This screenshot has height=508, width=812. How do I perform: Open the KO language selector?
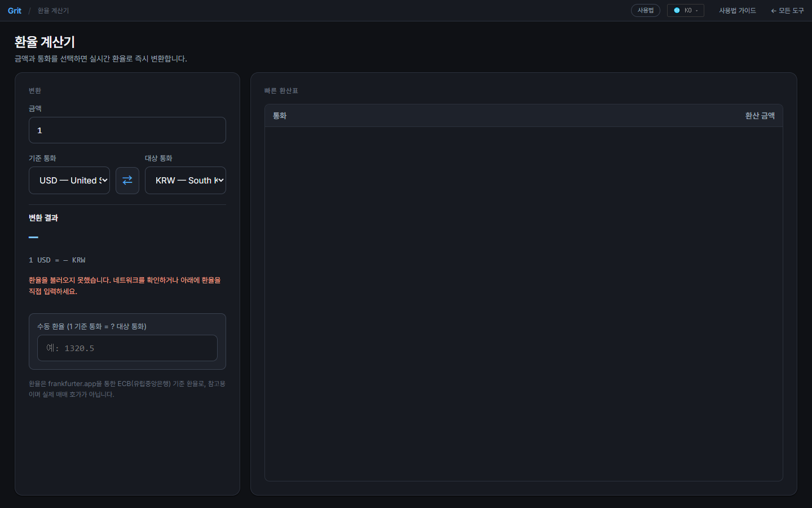click(x=686, y=10)
